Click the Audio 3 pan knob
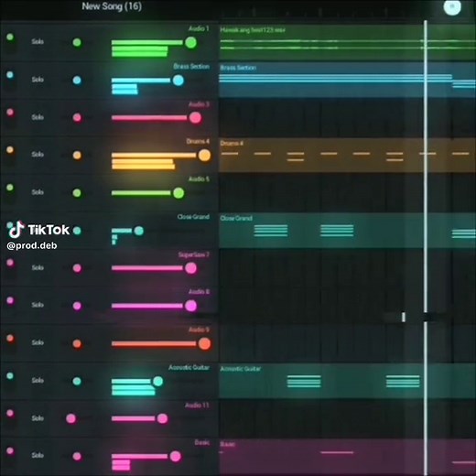 point(77,117)
